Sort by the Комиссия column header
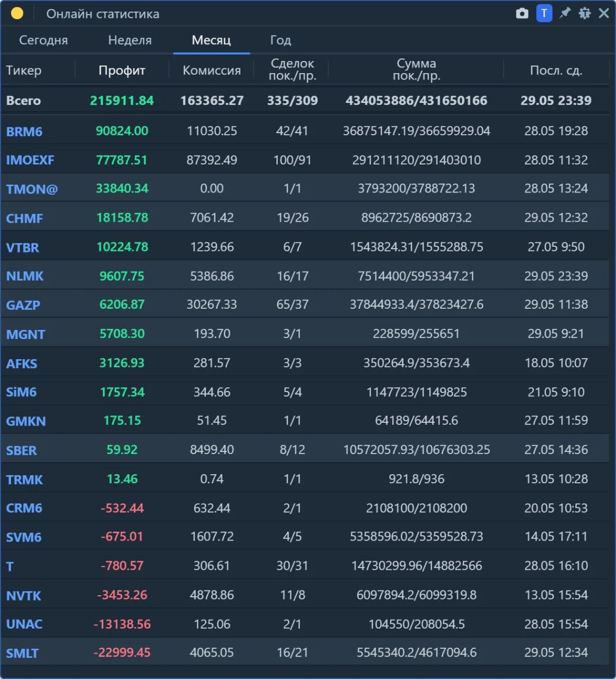 pyautogui.click(x=212, y=71)
